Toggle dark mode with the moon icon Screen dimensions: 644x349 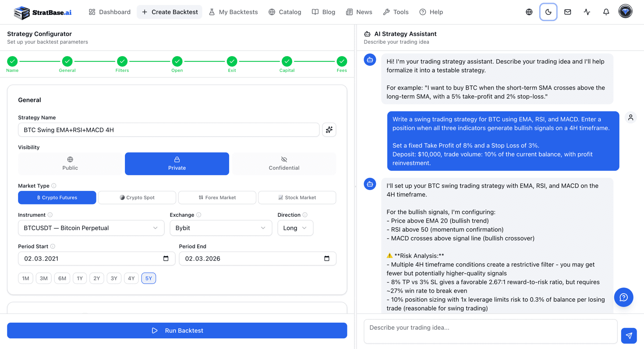(548, 12)
